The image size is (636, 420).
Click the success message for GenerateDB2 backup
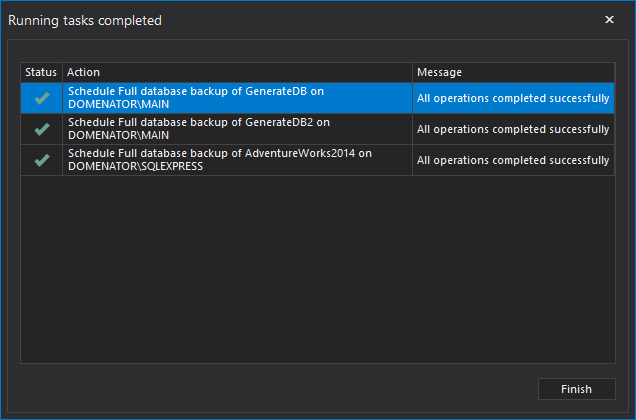tap(513, 129)
